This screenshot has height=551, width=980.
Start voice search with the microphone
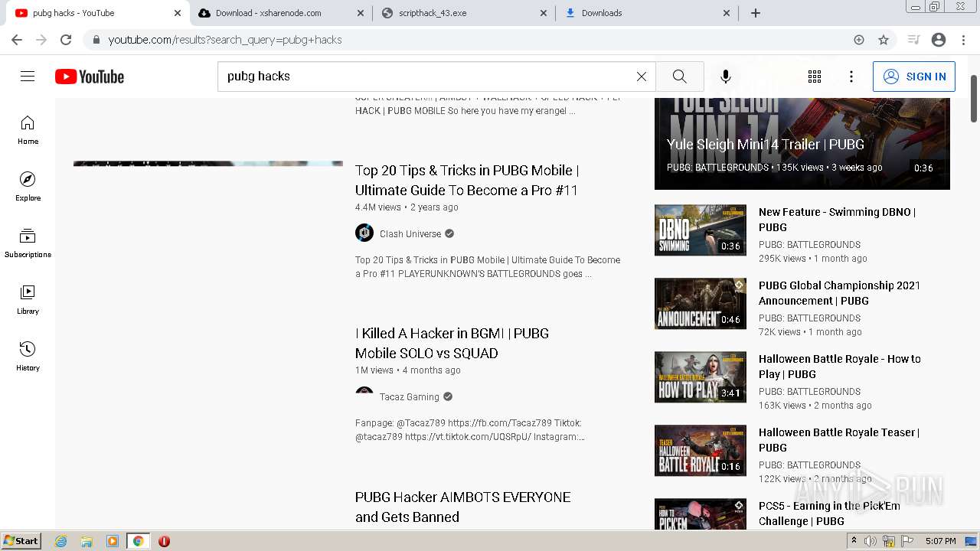726,77
